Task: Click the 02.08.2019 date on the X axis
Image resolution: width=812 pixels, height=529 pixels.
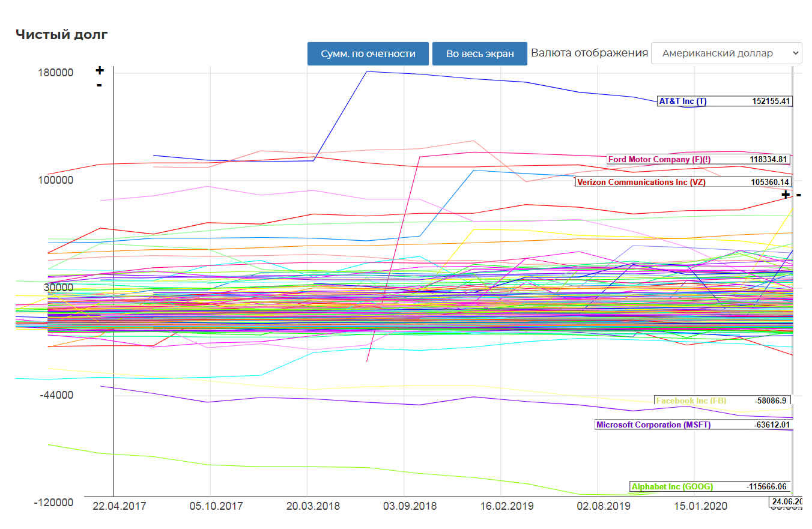Action: (x=604, y=506)
